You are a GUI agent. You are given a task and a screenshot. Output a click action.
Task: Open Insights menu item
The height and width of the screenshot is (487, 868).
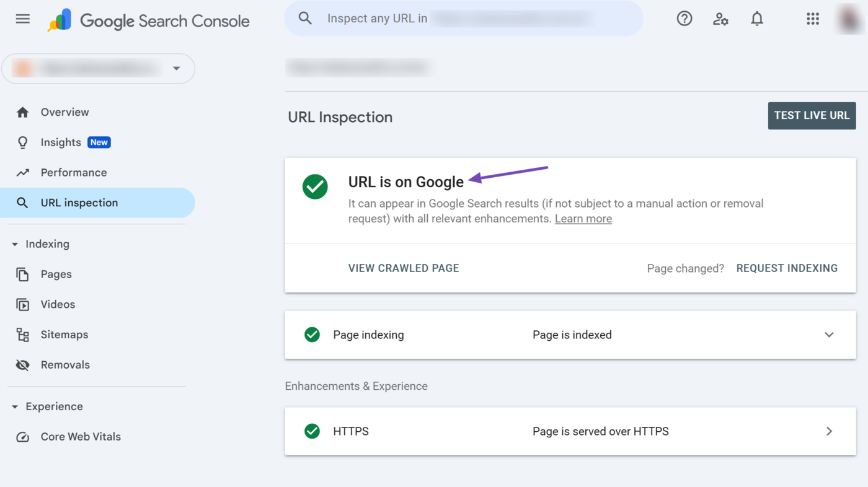coord(61,143)
